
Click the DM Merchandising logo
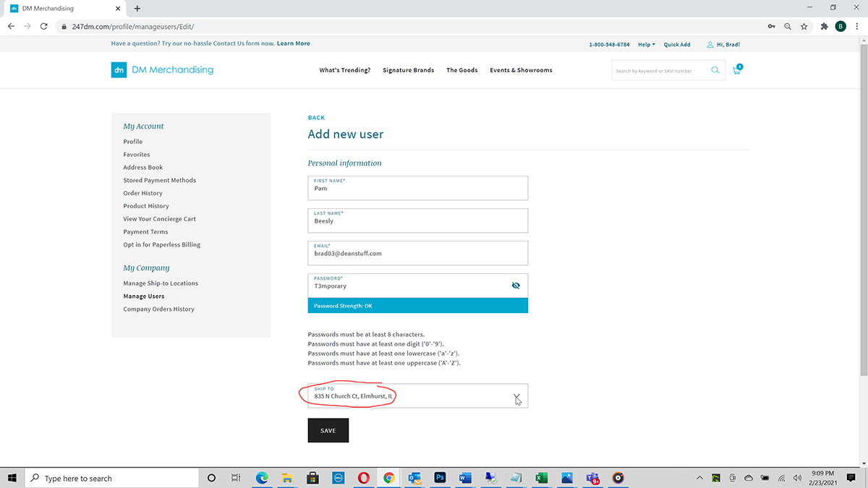[x=162, y=70]
